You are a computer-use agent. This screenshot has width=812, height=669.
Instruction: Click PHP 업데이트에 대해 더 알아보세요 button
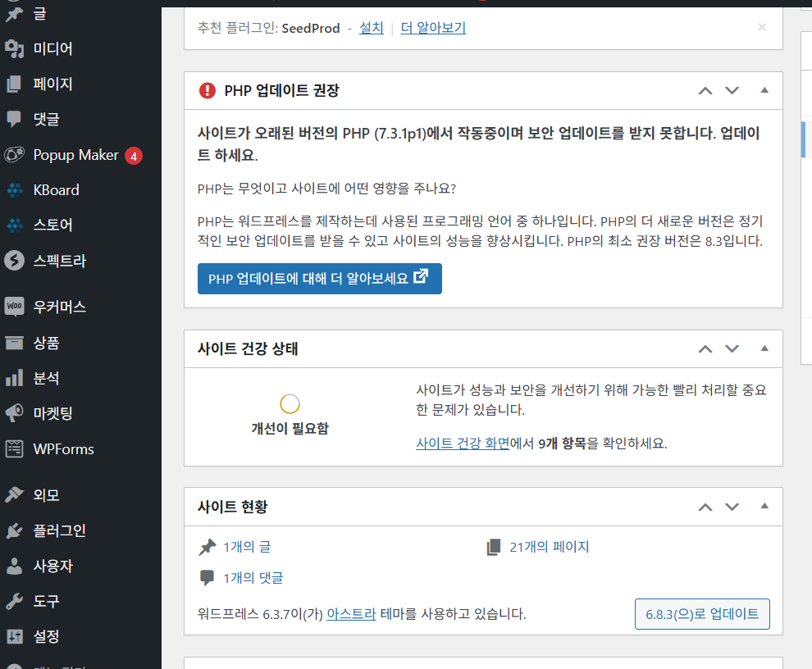pyautogui.click(x=320, y=279)
